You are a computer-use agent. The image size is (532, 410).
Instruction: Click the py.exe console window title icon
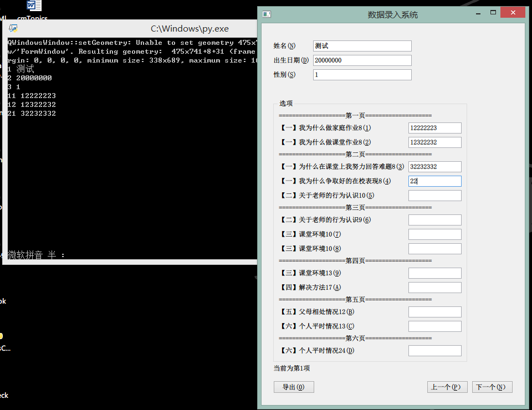click(13, 29)
